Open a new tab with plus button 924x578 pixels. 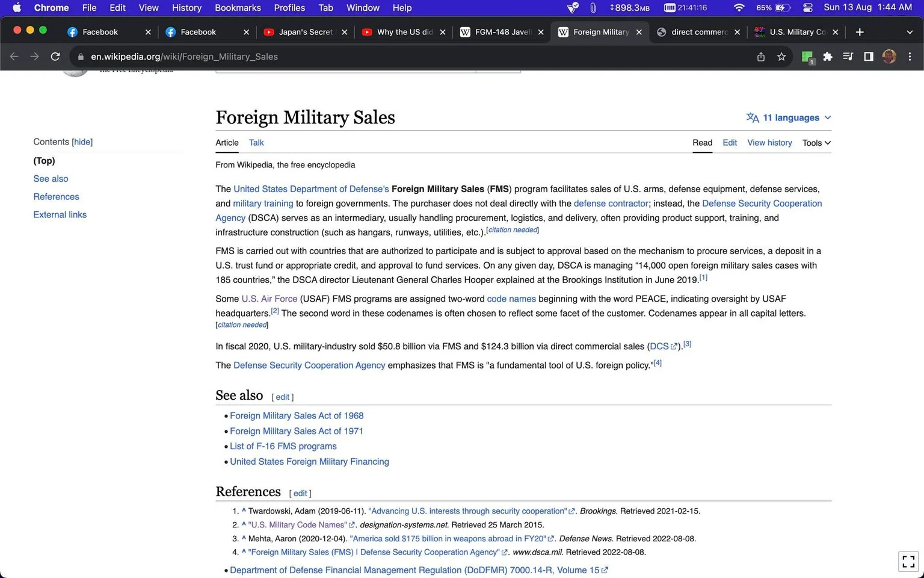[x=860, y=32]
